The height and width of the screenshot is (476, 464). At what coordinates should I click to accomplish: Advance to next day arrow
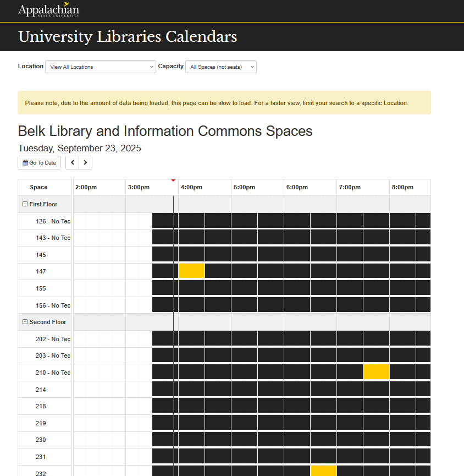(85, 163)
